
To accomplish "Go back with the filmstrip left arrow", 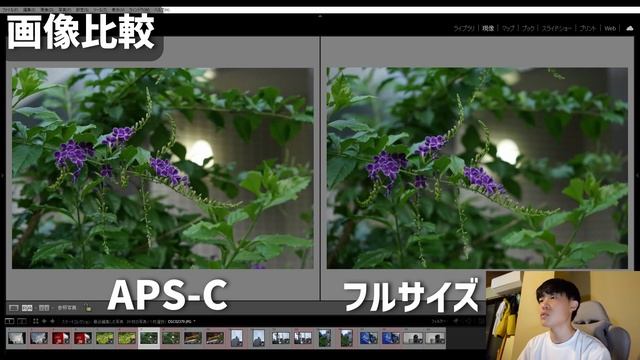I will [44, 322].
